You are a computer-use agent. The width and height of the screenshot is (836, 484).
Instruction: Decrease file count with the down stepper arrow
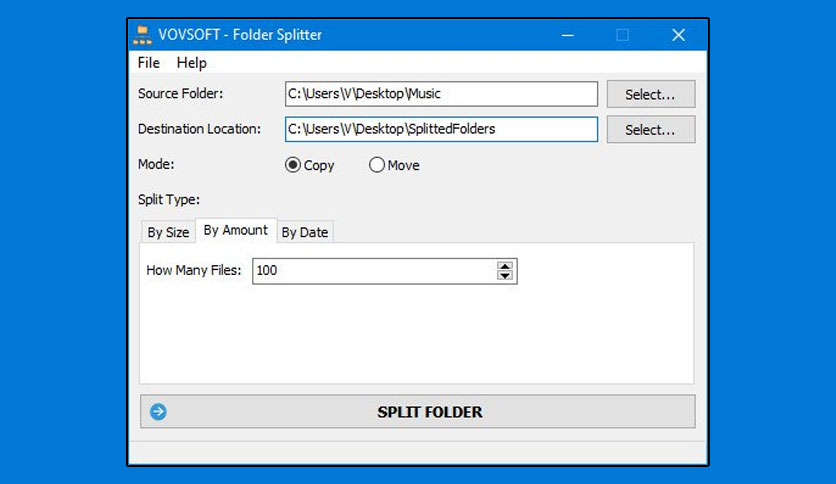coord(504,276)
